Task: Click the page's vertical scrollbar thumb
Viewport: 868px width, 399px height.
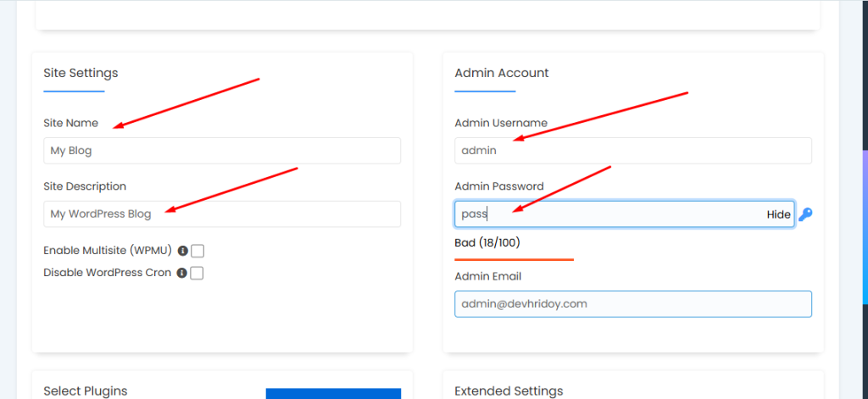Action: point(864,224)
